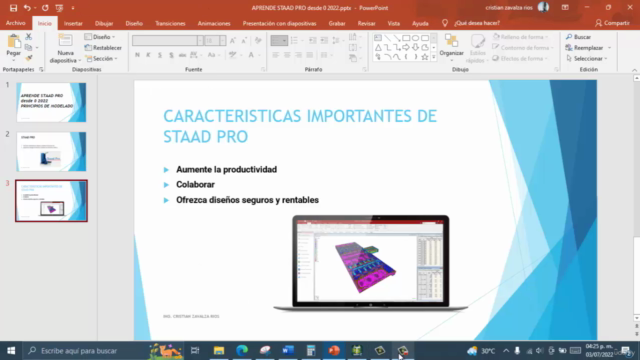The height and width of the screenshot is (360, 640).
Task: Click account name cristian zavalza rios
Action: [509, 8]
